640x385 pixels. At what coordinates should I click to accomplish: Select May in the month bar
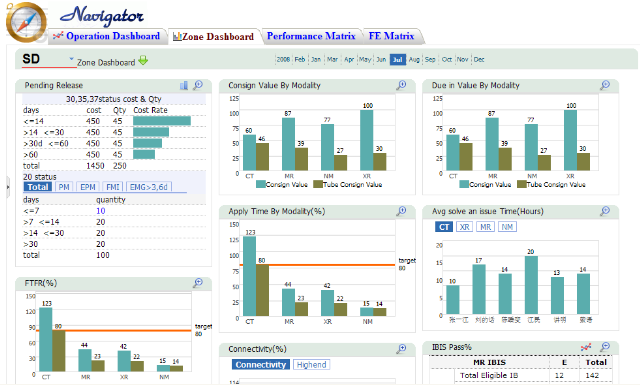click(365, 60)
